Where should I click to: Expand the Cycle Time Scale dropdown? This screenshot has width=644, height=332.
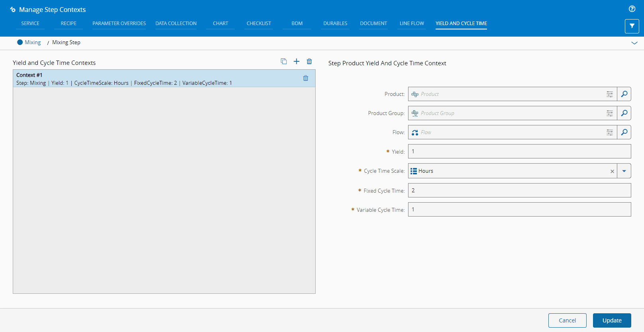[624, 171]
